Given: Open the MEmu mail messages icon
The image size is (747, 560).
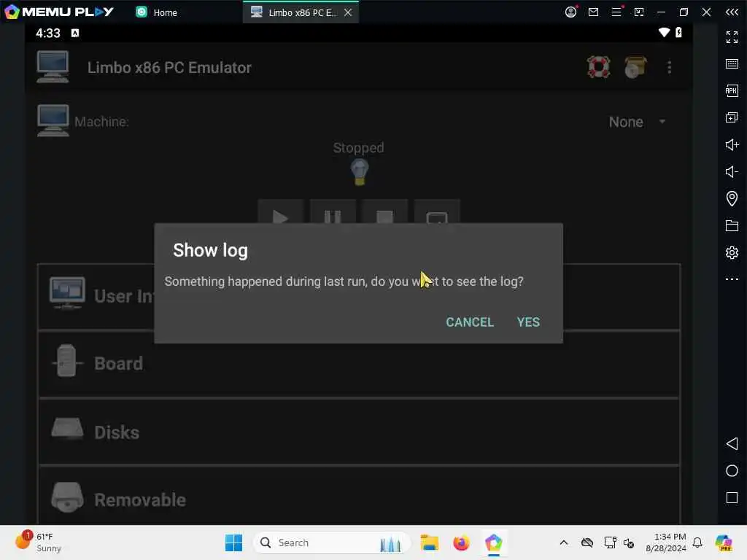Looking at the screenshot, I should pos(593,12).
